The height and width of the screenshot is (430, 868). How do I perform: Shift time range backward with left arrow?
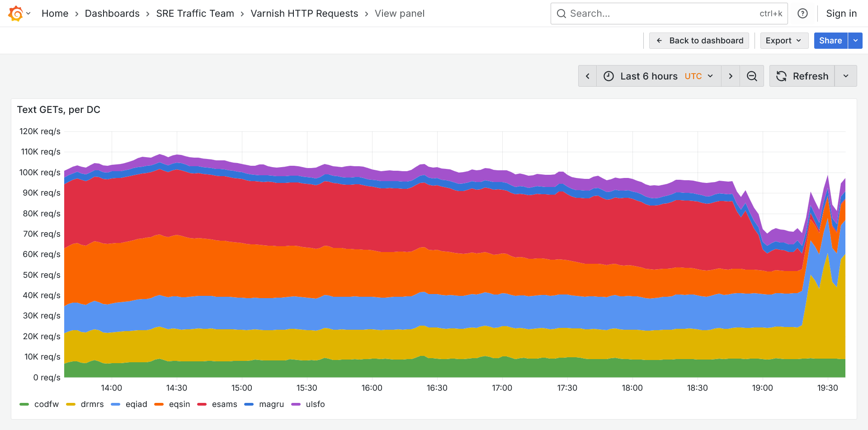coord(588,76)
